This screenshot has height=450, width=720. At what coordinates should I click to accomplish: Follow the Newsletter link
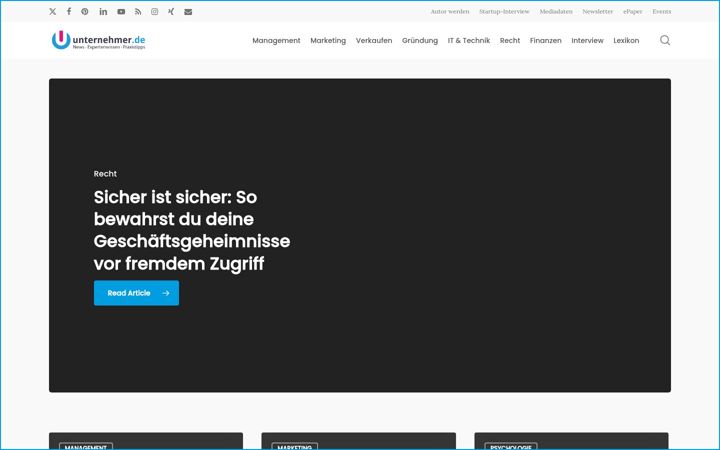pos(598,11)
